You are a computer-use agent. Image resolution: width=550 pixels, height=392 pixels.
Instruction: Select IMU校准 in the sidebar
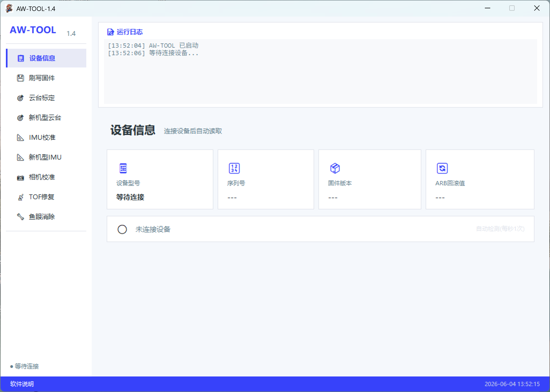click(46, 137)
